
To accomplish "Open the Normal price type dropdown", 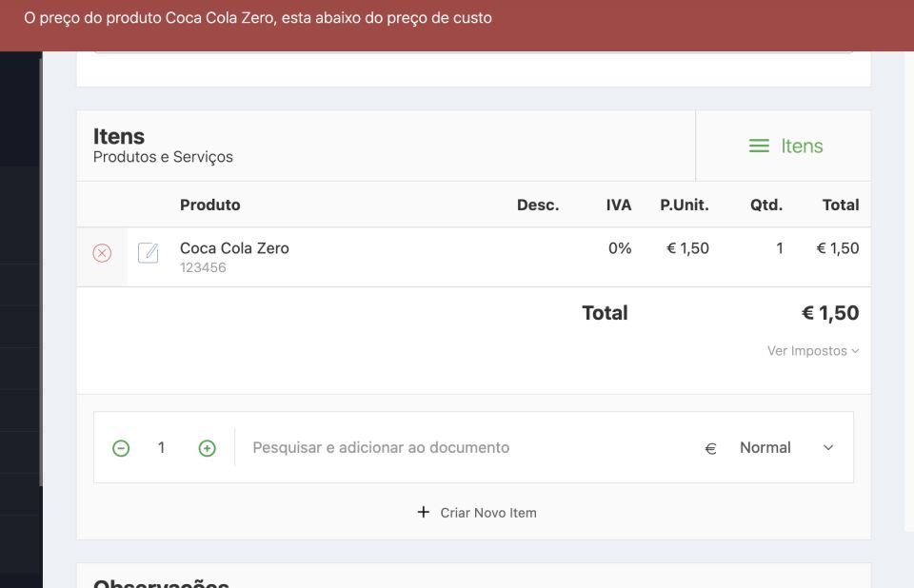I will (x=785, y=448).
